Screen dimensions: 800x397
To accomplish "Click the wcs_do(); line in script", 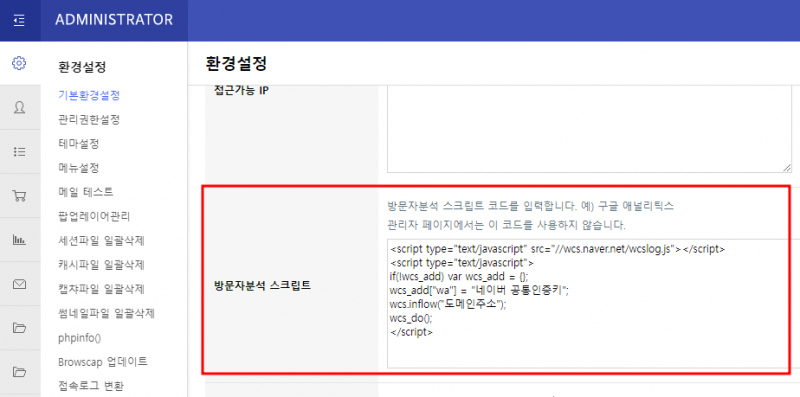I will (410, 318).
